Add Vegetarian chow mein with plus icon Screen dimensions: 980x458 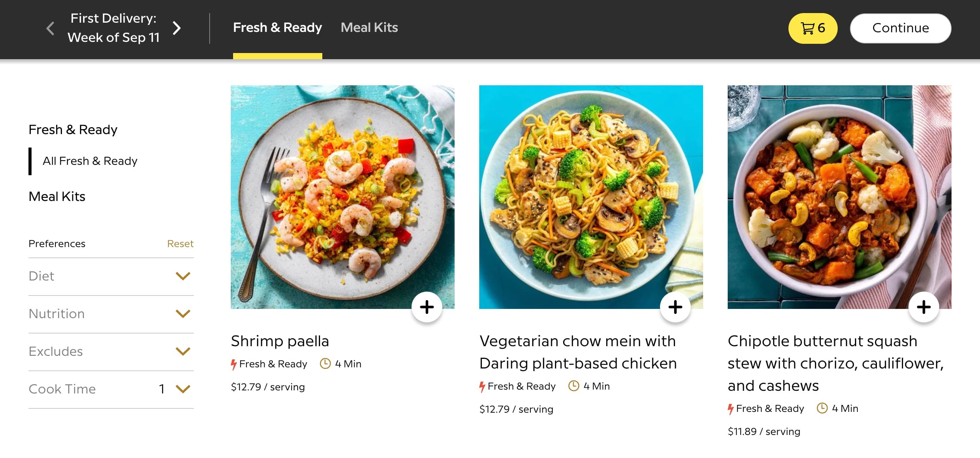pyautogui.click(x=675, y=307)
